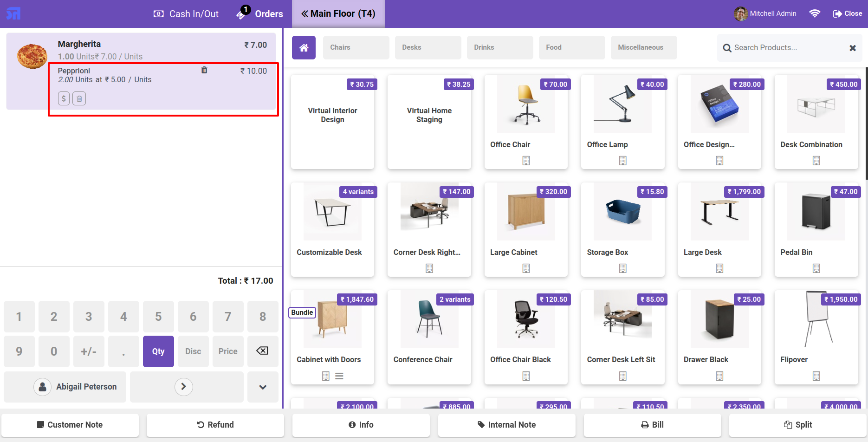Viewport: 868px width, 442px height.
Task: Open Cabinet with Doors bundle list icon
Action: coord(339,376)
